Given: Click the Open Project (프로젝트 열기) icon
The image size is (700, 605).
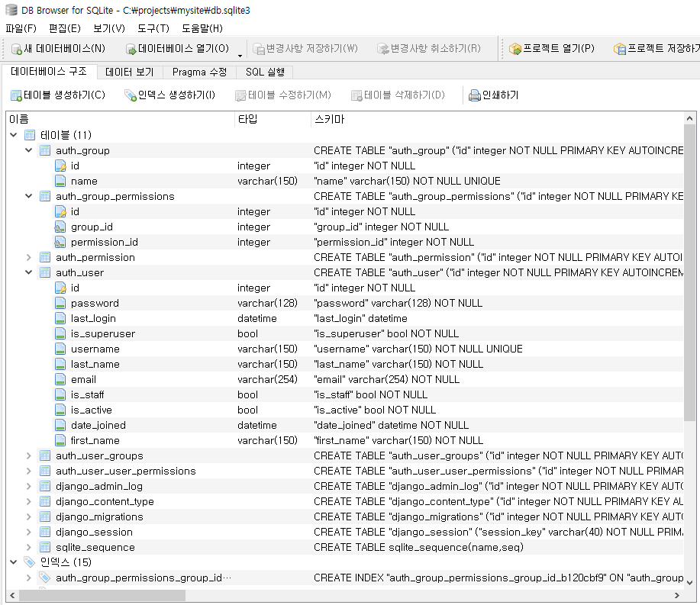Looking at the screenshot, I should [x=515, y=49].
